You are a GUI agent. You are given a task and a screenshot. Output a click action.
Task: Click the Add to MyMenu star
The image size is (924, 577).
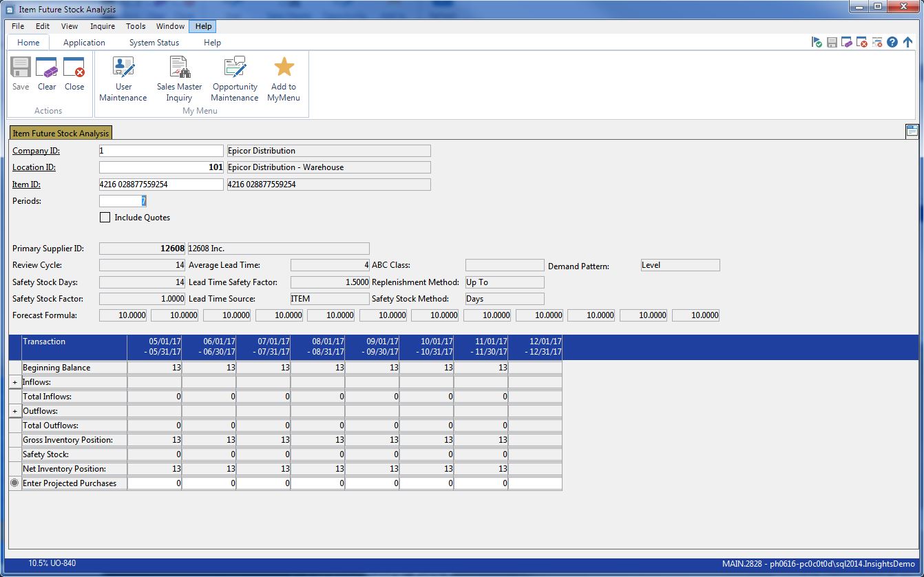click(284, 78)
